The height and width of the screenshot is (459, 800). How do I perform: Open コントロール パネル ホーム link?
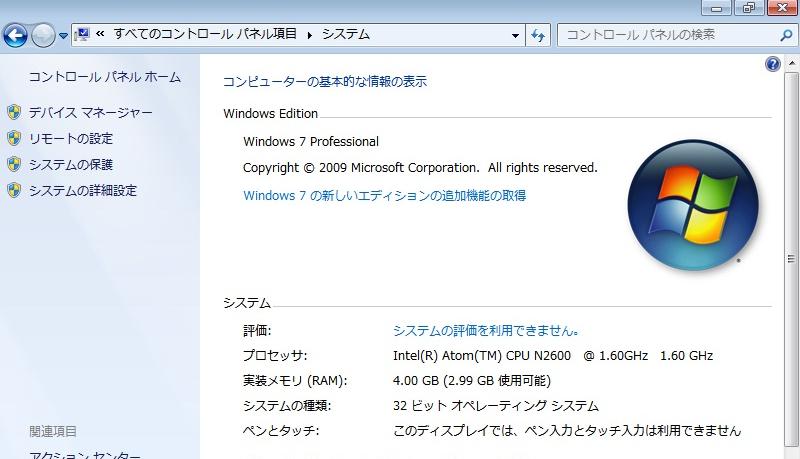pos(105,77)
